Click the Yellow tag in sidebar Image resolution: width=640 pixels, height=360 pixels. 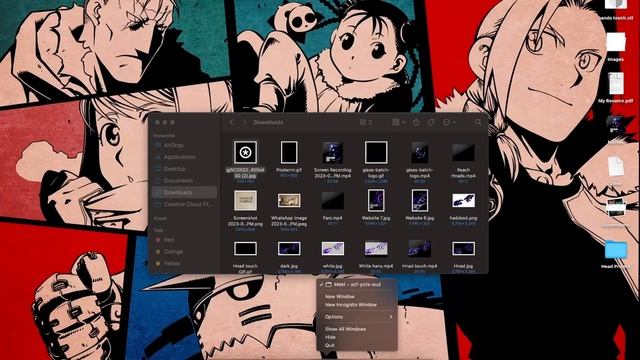click(184, 263)
